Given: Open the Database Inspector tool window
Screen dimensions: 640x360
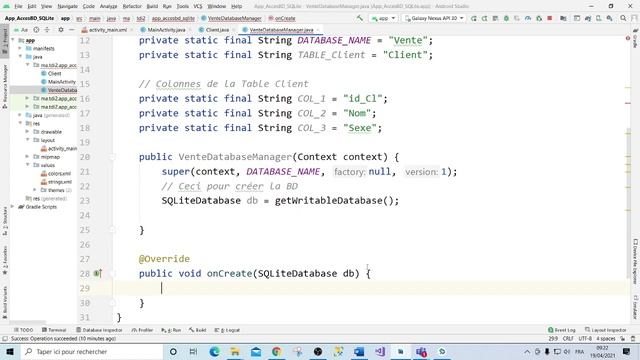Looking at the screenshot, I should tap(99, 330).
